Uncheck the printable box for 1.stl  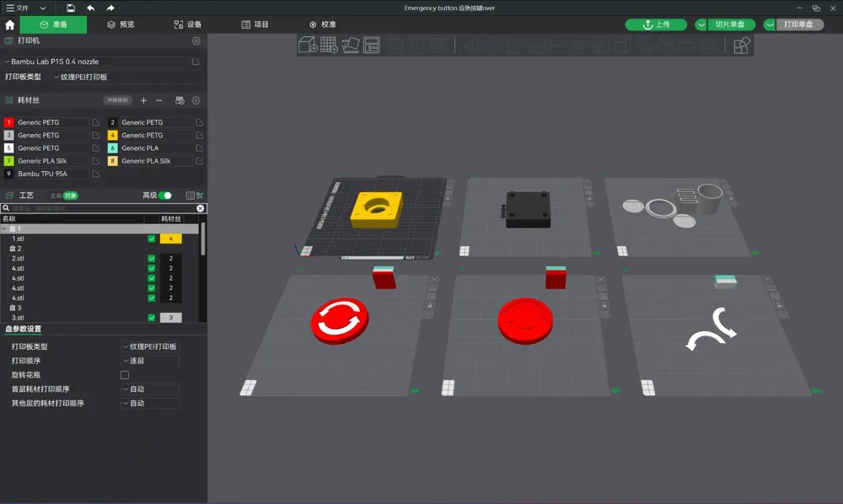point(152,239)
